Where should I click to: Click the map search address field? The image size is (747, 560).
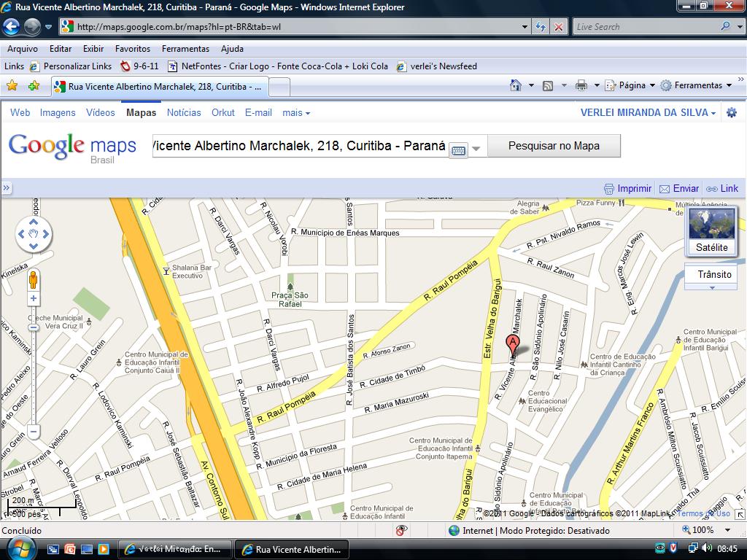300,146
